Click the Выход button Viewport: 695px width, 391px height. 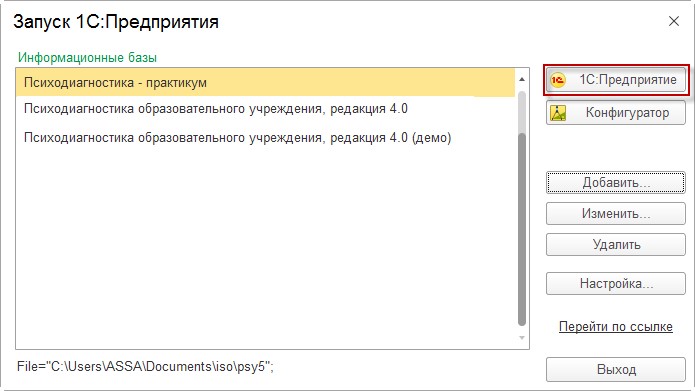pos(616,369)
